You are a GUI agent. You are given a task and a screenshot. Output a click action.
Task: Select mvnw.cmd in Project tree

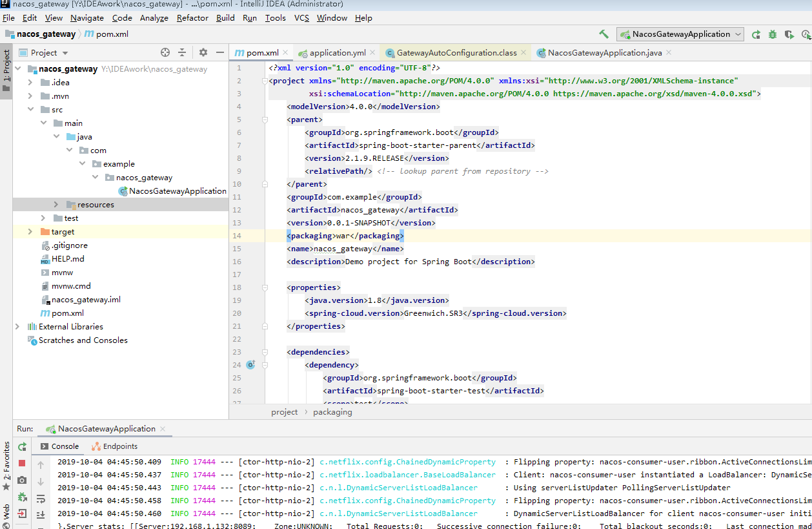tap(65, 286)
